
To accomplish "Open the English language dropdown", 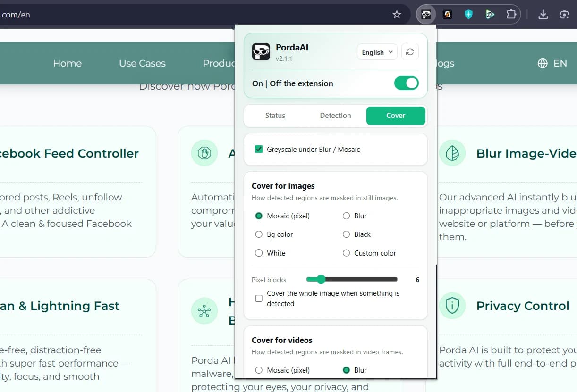I will point(377,52).
